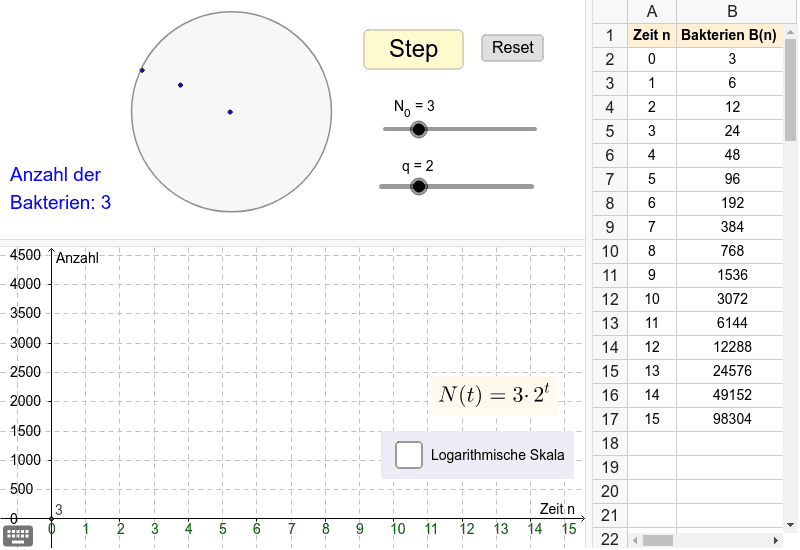The height and width of the screenshot is (550, 800).
Task: Click the data point at graph origin
Action: click(52, 518)
